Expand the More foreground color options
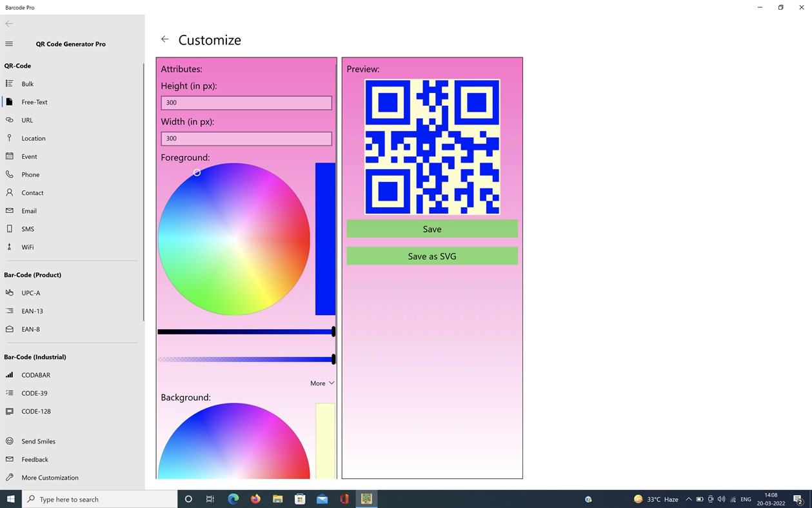 [321, 383]
